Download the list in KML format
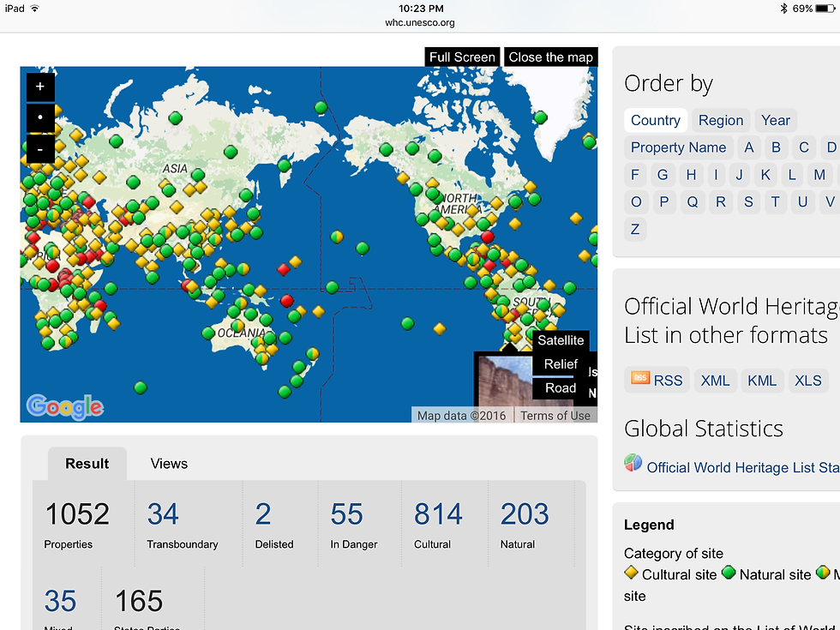Screen dimensions: 840x630 [x=762, y=381]
